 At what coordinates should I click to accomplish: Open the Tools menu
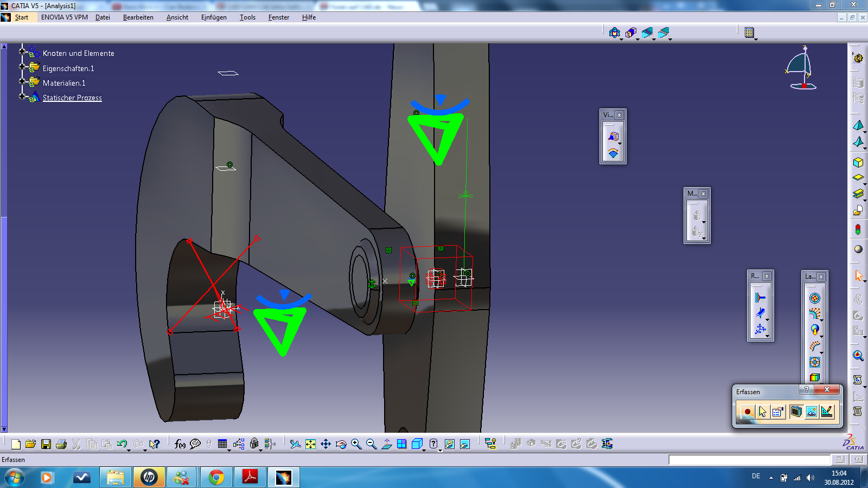tap(247, 17)
